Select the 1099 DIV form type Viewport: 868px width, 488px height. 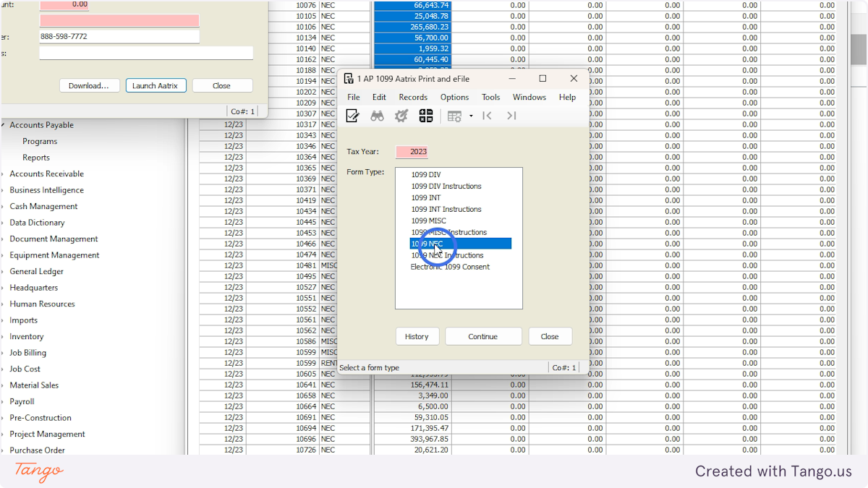pyautogui.click(x=427, y=174)
